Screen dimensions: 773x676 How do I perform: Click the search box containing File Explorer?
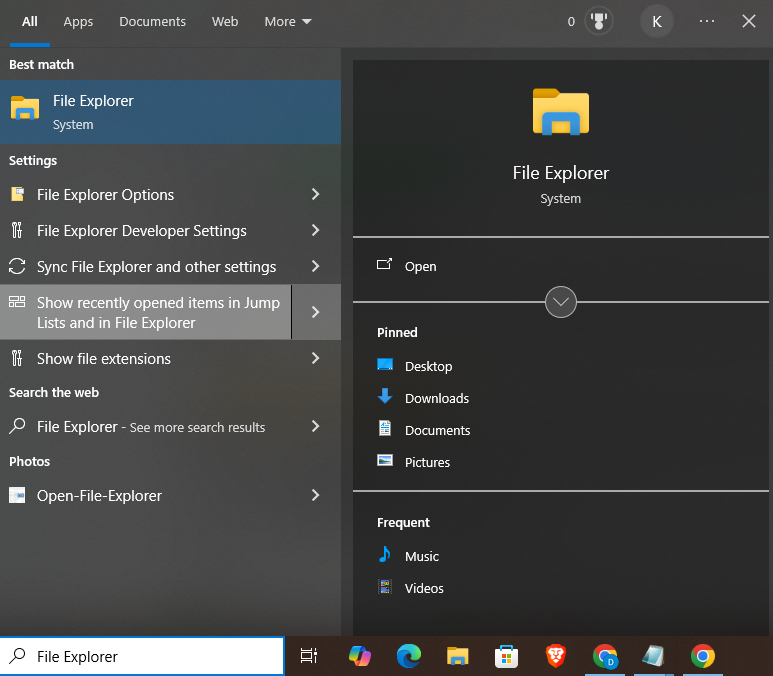click(x=142, y=656)
